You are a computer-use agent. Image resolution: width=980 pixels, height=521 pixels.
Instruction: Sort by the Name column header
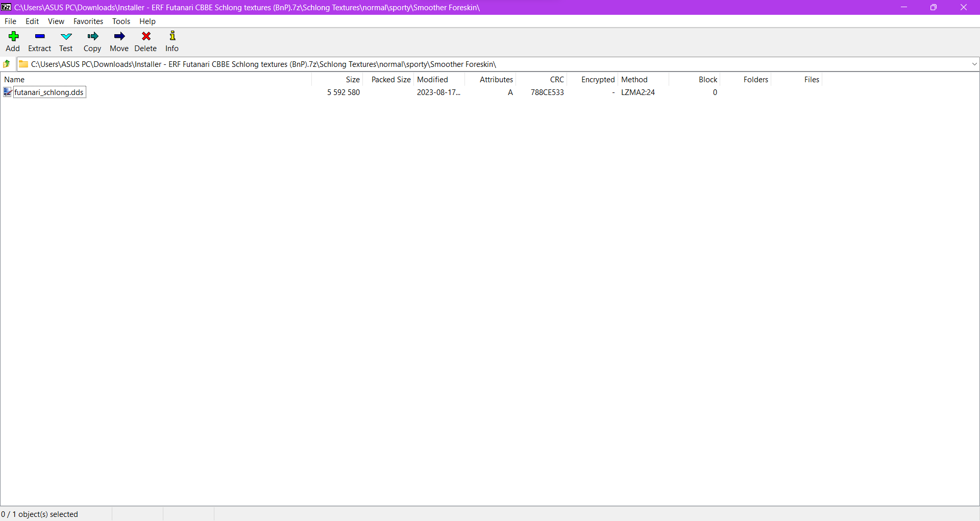click(156, 80)
